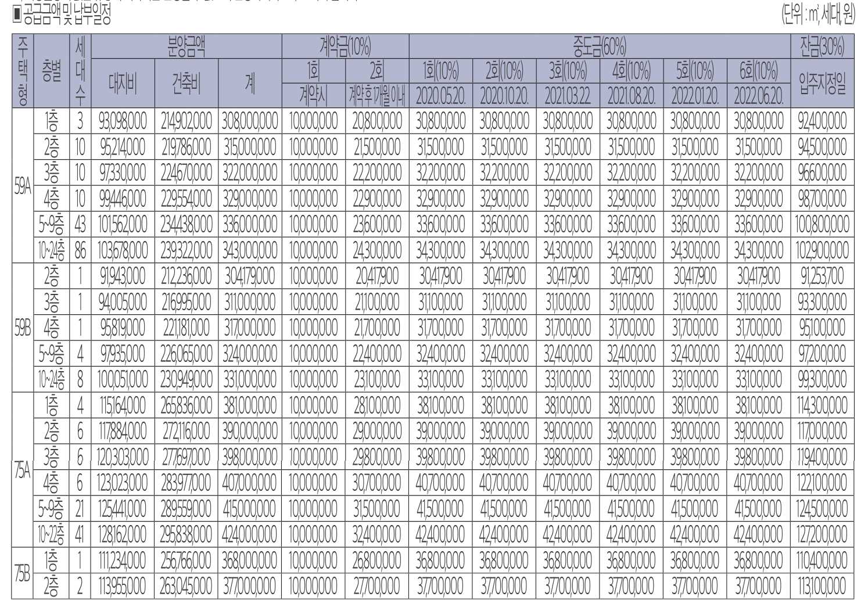Click the total '424,000,000'
Viewport: 868px width, 611px height.
pos(250,534)
